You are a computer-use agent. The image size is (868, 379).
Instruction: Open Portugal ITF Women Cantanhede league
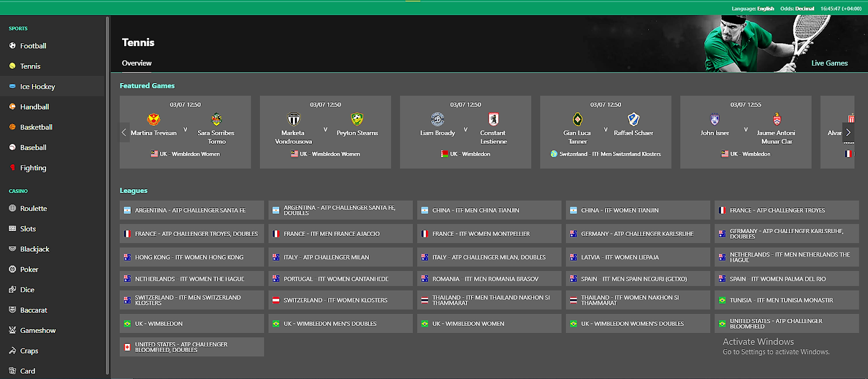point(341,279)
